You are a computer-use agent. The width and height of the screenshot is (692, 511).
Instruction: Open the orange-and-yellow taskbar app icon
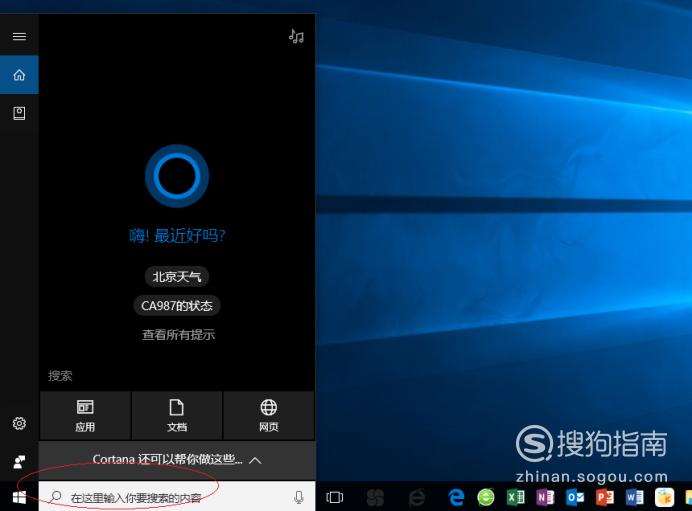coord(664,497)
